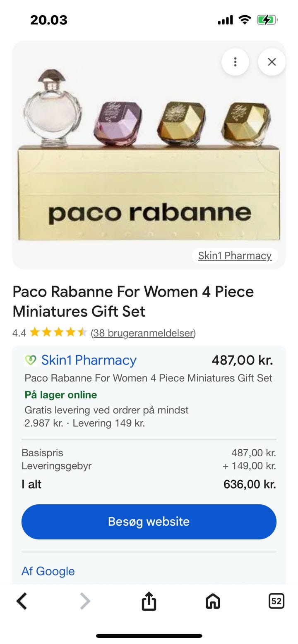Tap the På lager online stock status
Image resolution: width=298 pixels, height=644 pixels.
coord(61,395)
